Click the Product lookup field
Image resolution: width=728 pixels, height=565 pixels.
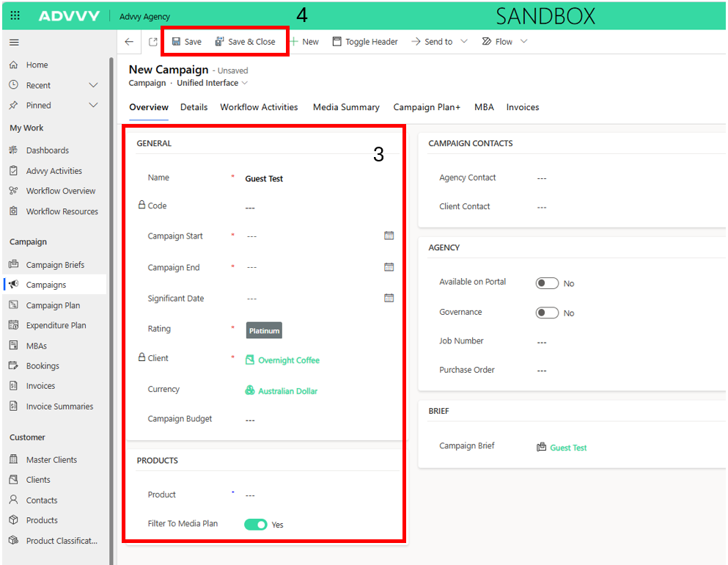click(320, 495)
